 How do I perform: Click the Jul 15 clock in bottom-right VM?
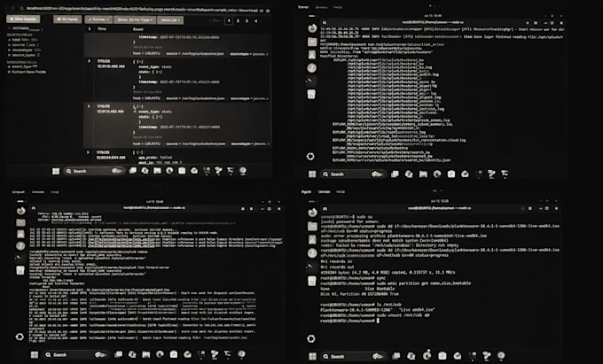tap(439, 201)
